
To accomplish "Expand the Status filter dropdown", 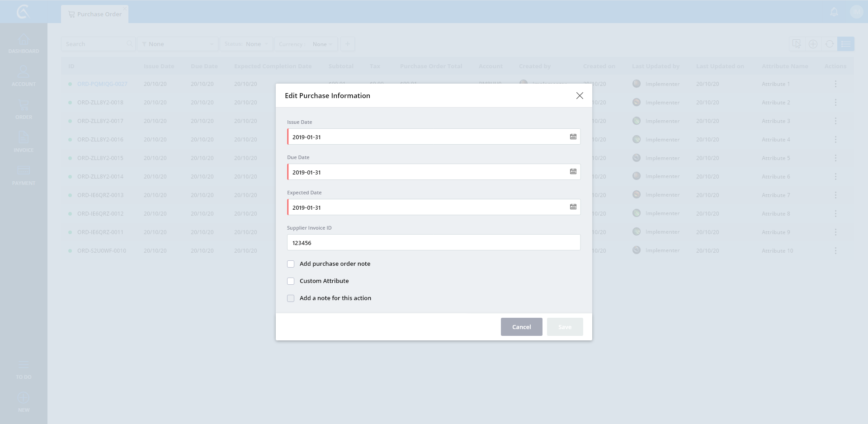I will 246,44.
